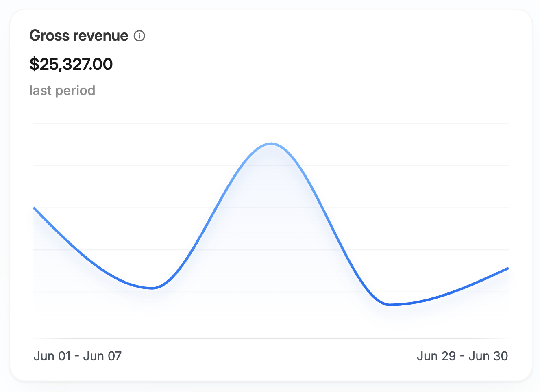540x392 pixels.
Task: Select the "Jun 01 - Jun 07" axis label
Action: pyautogui.click(x=78, y=356)
